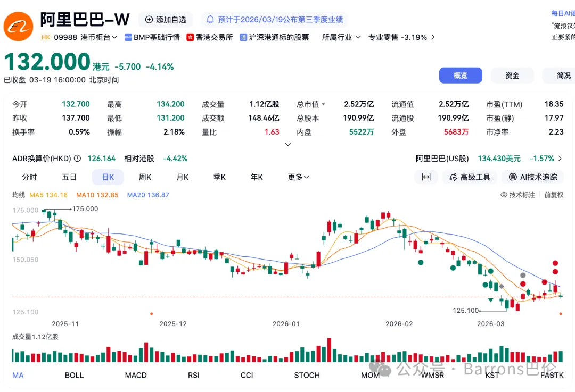The height and width of the screenshot is (392, 575).
Task: Change the 前复权 adjustment setting
Action: pyautogui.click(x=554, y=195)
